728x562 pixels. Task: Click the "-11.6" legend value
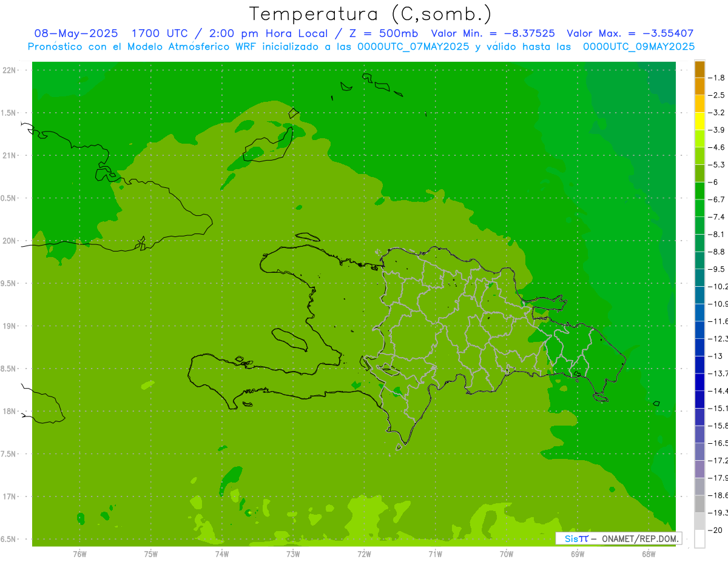pyautogui.click(x=719, y=321)
